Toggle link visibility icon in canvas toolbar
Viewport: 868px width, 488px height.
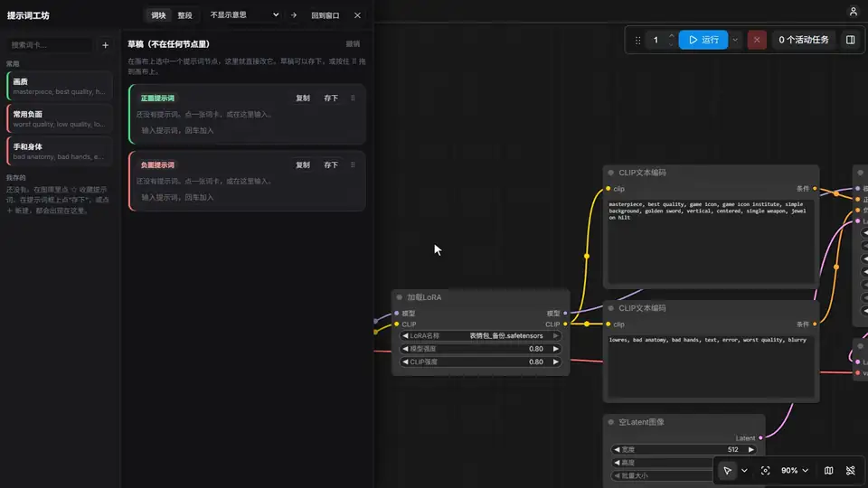click(850, 471)
